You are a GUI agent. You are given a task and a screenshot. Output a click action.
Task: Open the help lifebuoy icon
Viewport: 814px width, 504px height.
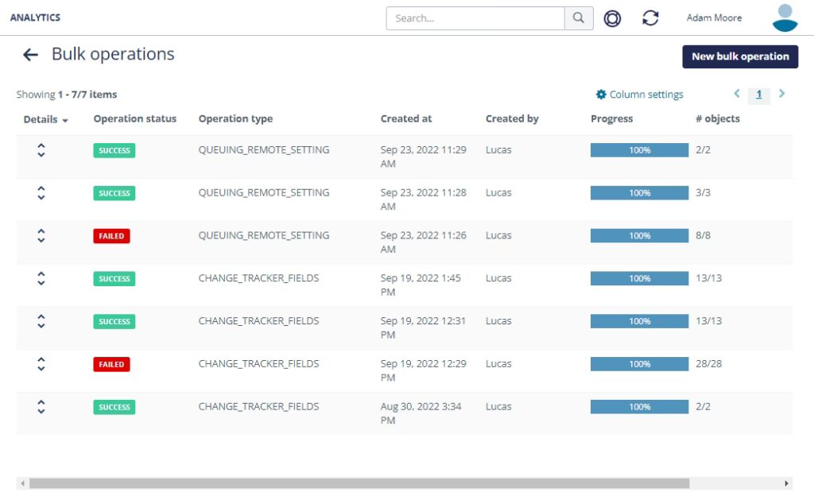click(x=612, y=18)
